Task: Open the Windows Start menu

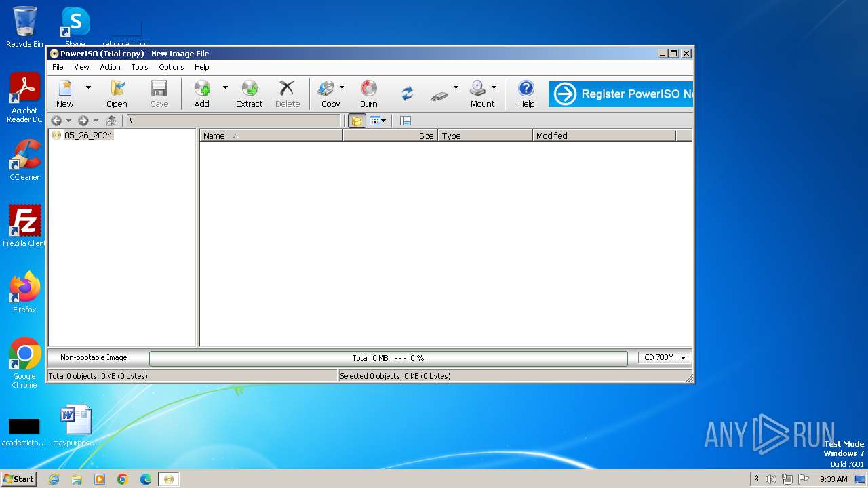Action: pos(19,479)
